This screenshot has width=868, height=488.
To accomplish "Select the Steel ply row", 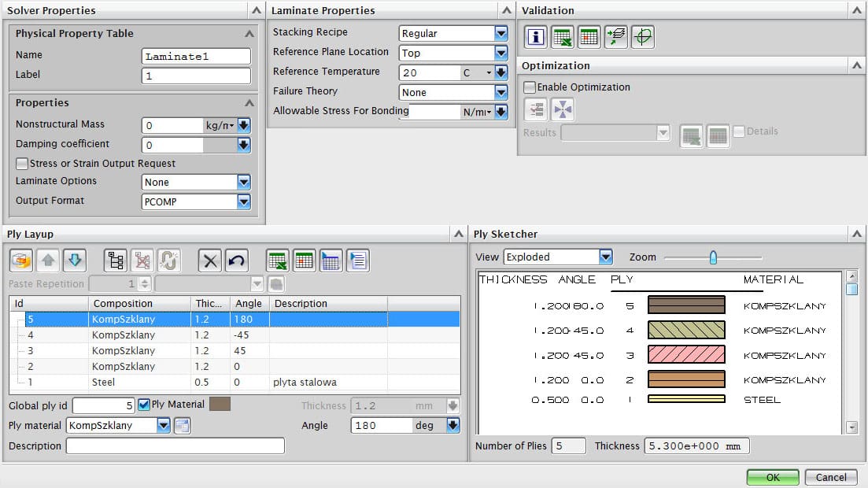I will pos(104,383).
